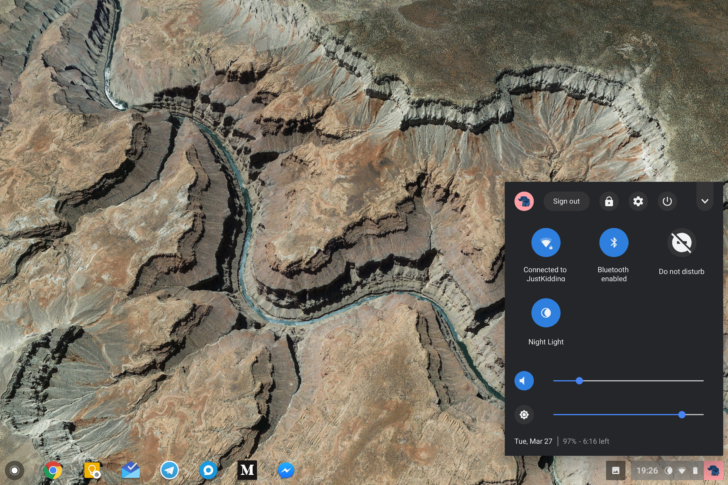The height and width of the screenshot is (485, 728).
Task: Open Settings via the gear icon
Action: point(638,201)
